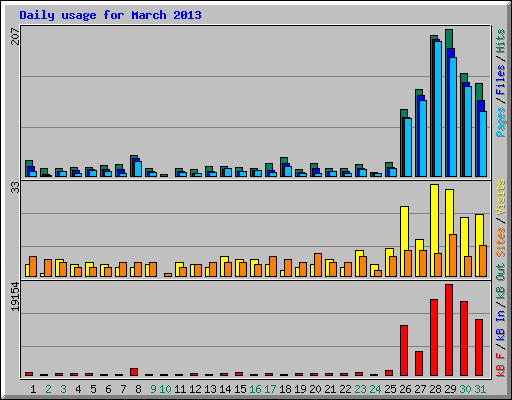Click the 19154 kB axis value
The width and height of the screenshot is (512, 400).
click(x=15, y=297)
